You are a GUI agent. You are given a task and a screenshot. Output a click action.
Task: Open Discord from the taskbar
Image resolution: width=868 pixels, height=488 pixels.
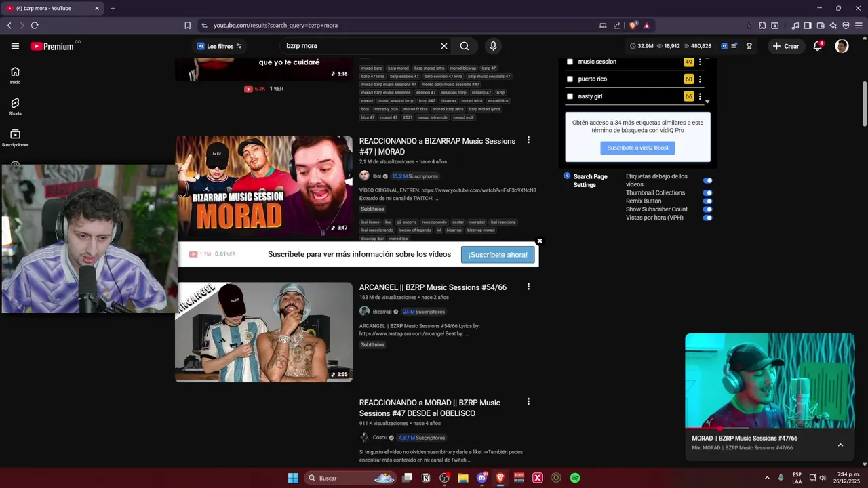pyautogui.click(x=482, y=478)
